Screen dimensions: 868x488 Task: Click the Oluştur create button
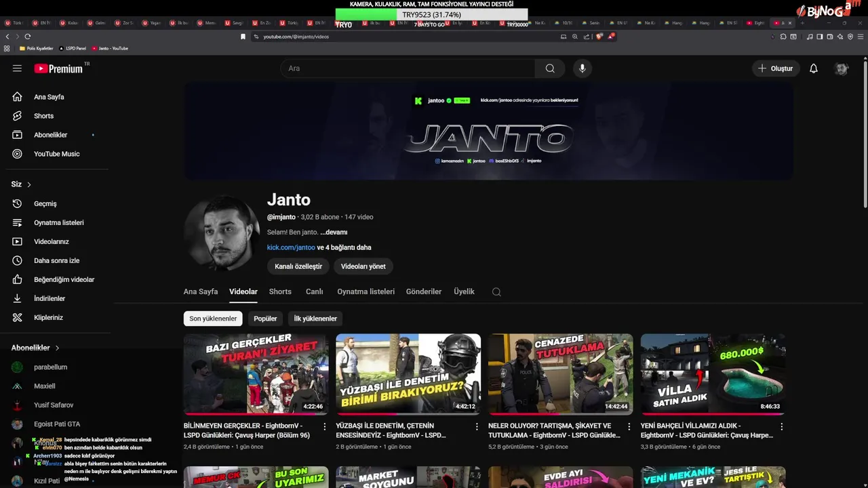(776, 68)
